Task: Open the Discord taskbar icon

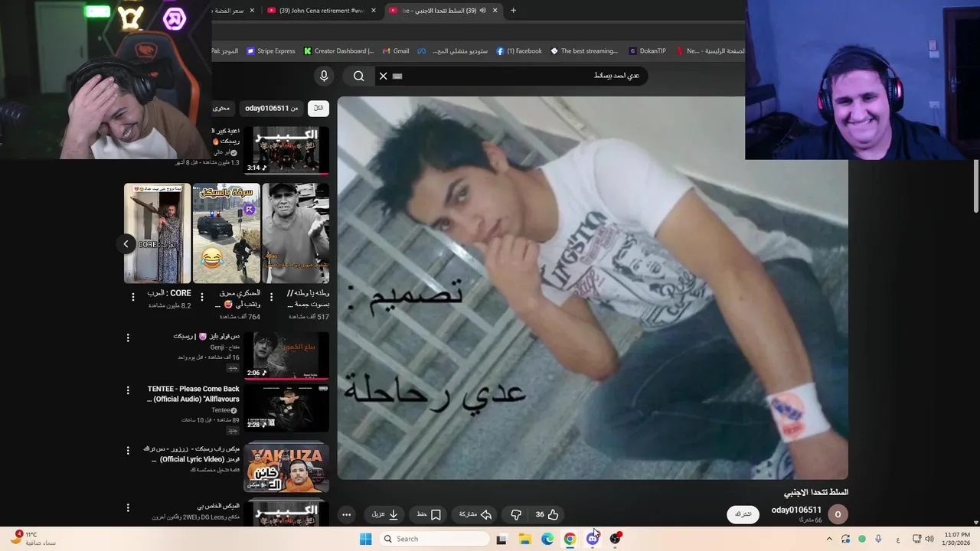Action: point(592,539)
